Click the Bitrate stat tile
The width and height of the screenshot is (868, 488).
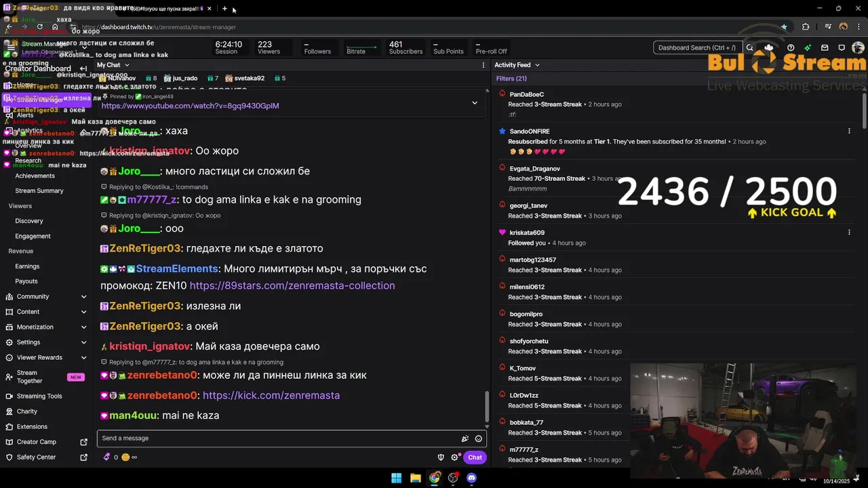click(361, 47)
